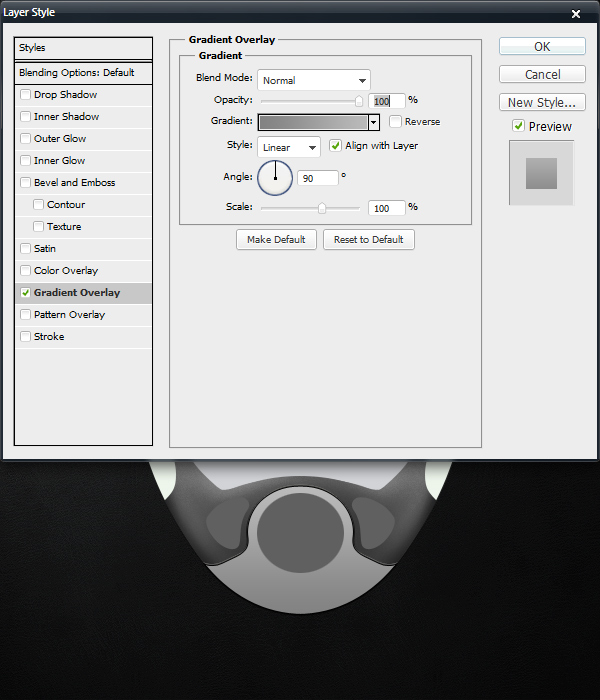This screenshot has height=700, width=600.
Task: Open Inner Glow settings label
Action: pyautogui.click(x=59, y=160)
